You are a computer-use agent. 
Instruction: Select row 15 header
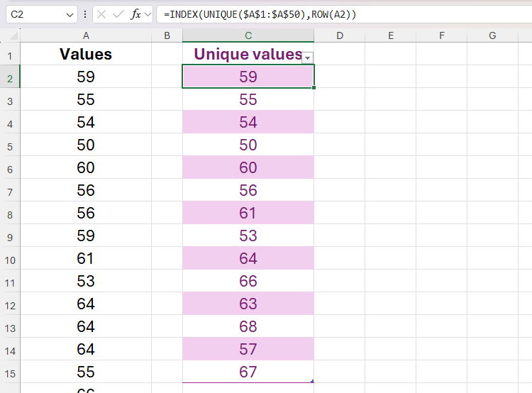tap(10, 372)
